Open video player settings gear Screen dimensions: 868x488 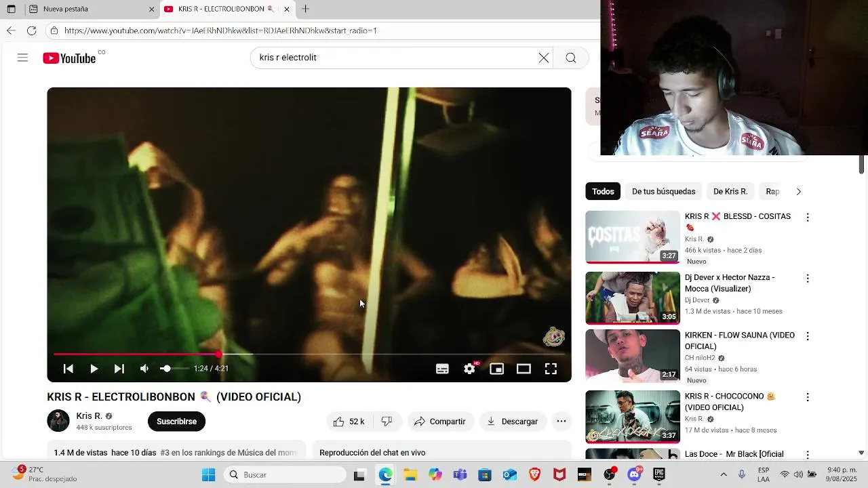tap(469, 369)
